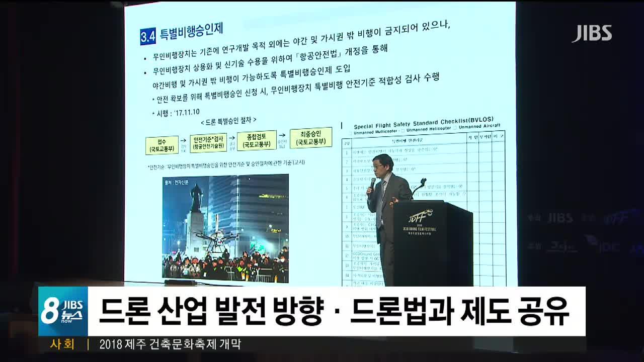Click the 안전기준 검사 (항공안전기술원) box
644x362 pixels.
[x=209, y=142]
